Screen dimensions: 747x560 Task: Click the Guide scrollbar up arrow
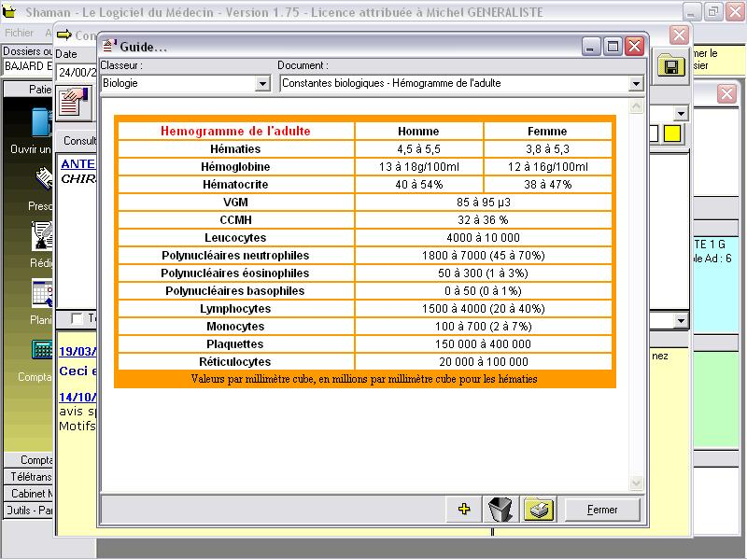tap(637, 106)
